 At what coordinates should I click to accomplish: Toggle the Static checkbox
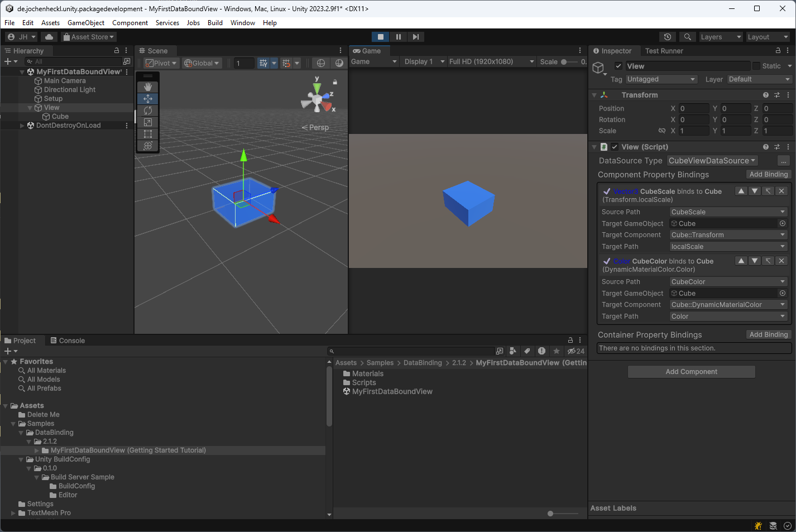coord(756,66)
